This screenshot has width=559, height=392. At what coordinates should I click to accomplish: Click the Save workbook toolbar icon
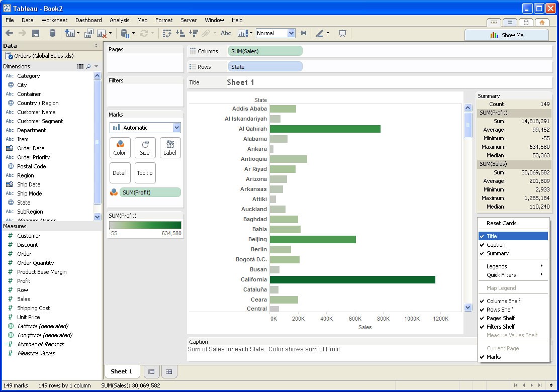click(36, 33)
